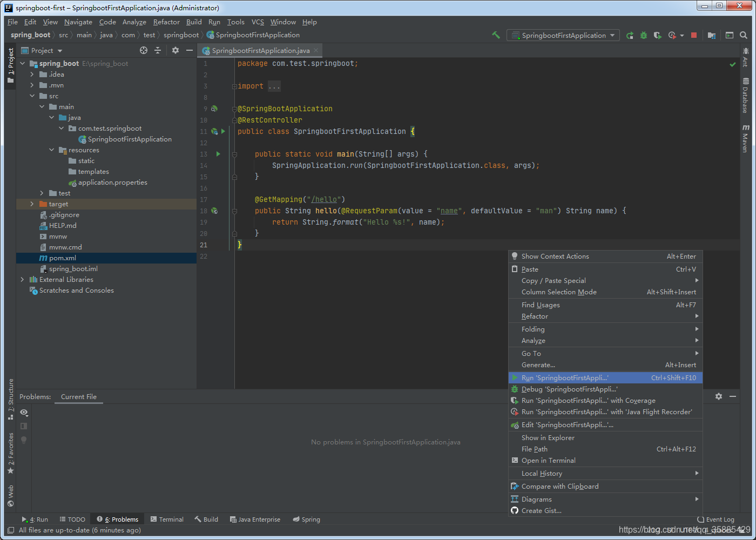Click the Build project hammer icon
This screenshot has width=756, height=540.
point(496,35)
